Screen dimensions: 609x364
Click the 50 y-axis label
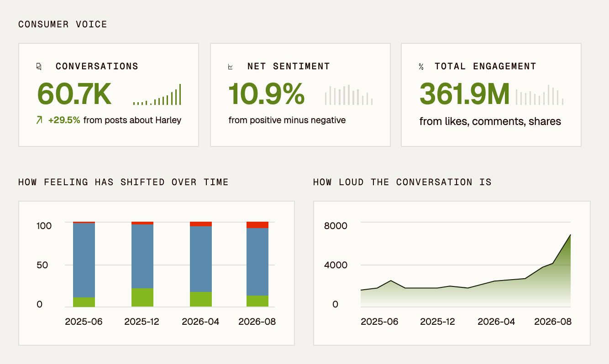point(42,265)
